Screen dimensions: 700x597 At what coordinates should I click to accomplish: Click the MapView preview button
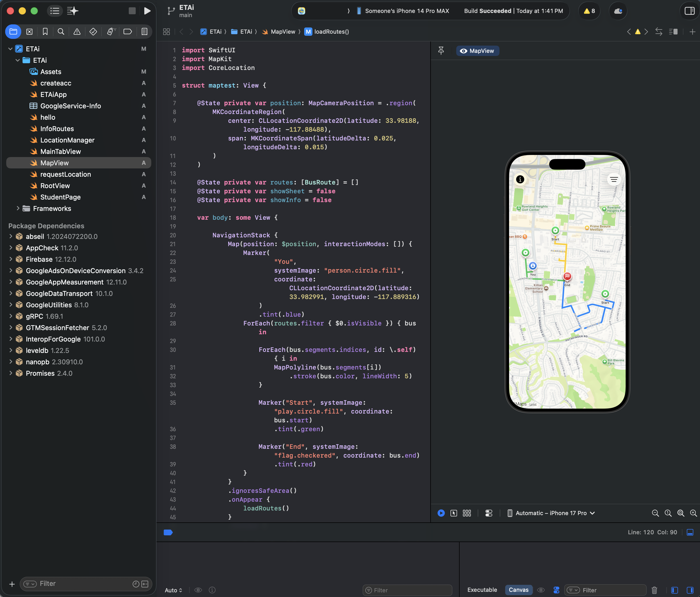[477, 51]
